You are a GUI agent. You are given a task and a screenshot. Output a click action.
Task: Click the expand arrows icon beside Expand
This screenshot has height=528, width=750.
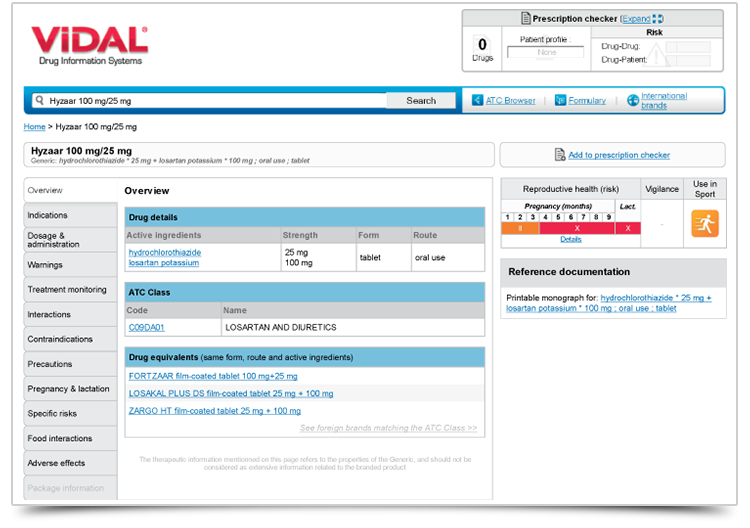pyautogui.click(x=658, y=19)
